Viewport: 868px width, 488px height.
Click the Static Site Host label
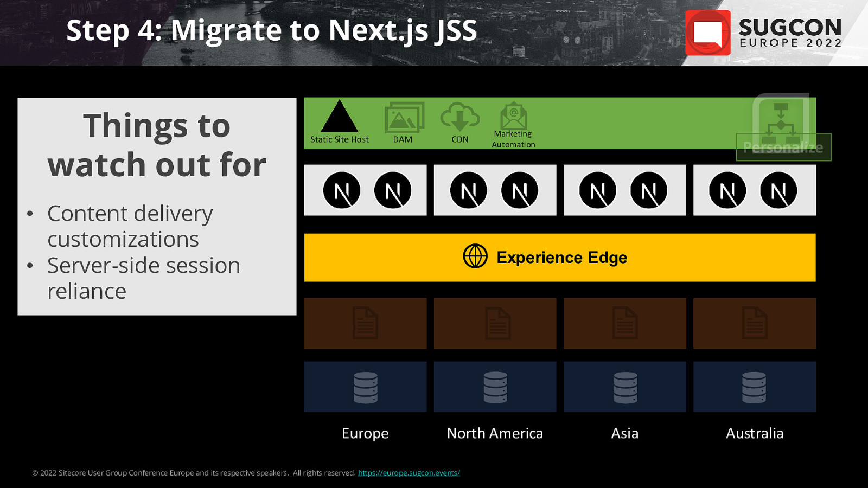(x=340, y=139)
